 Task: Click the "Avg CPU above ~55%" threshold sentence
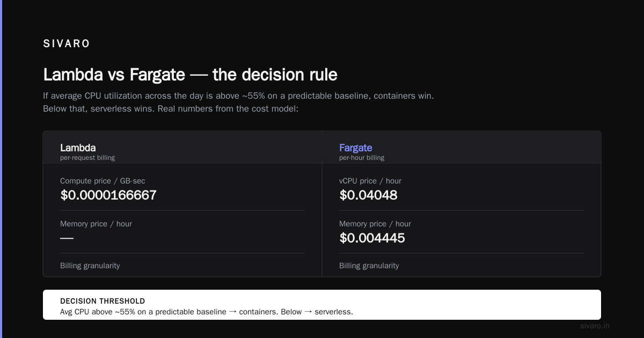[207, 312]
